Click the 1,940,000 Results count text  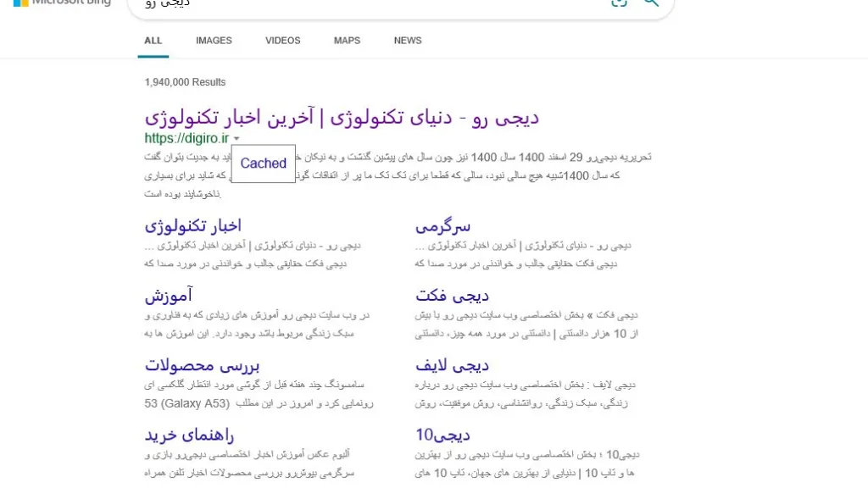(x=185, y=82)
